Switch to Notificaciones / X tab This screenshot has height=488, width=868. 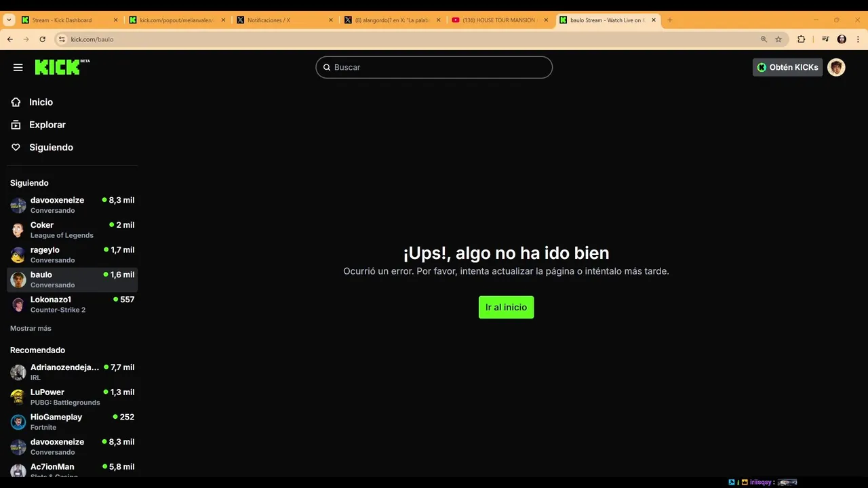[x=285, y=20]
